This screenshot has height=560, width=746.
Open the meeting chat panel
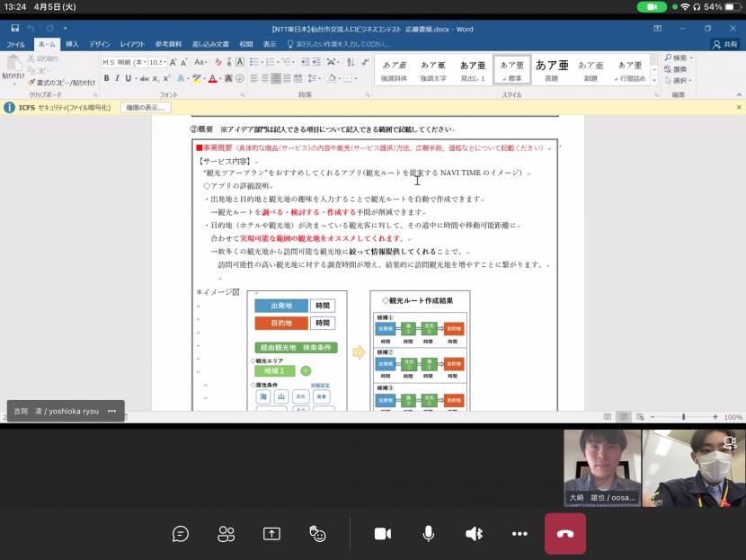click(x=181, y=534)
